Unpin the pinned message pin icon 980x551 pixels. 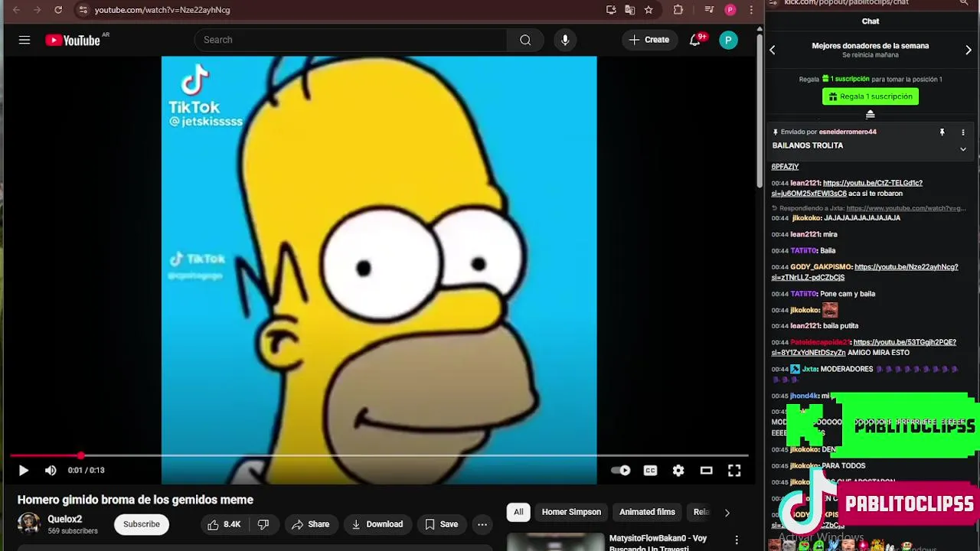click(x=942, y=132)
